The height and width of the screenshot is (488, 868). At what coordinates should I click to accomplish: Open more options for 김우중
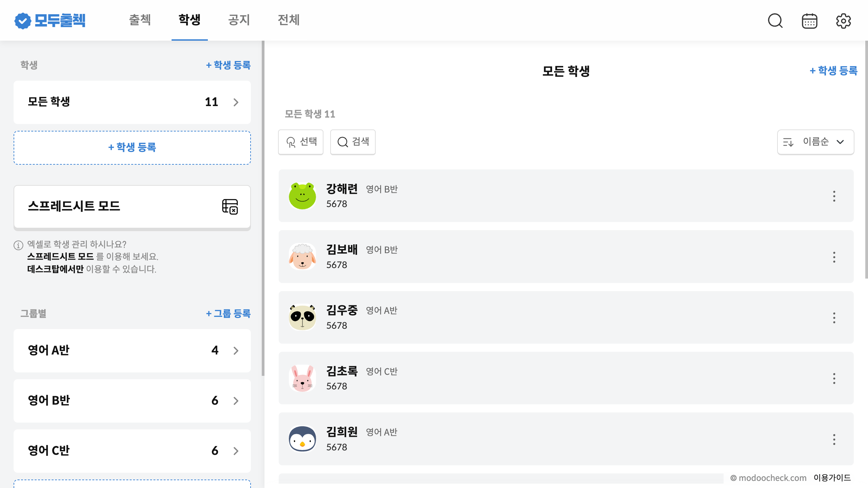(x=834, y=318)
